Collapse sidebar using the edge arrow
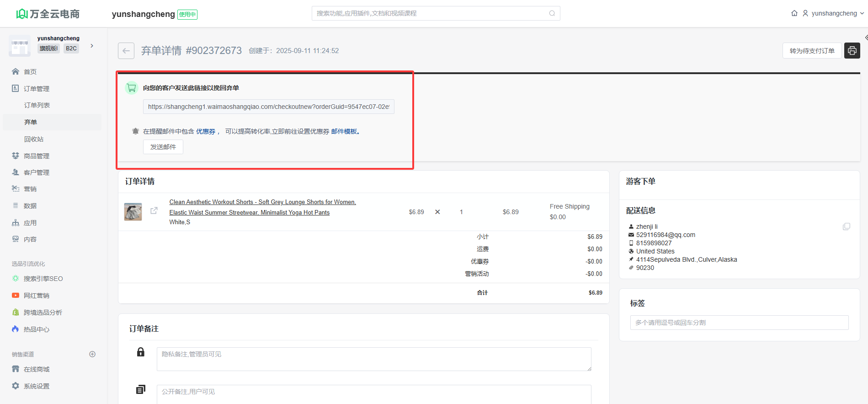868x404 pixels. coord(866,38)
